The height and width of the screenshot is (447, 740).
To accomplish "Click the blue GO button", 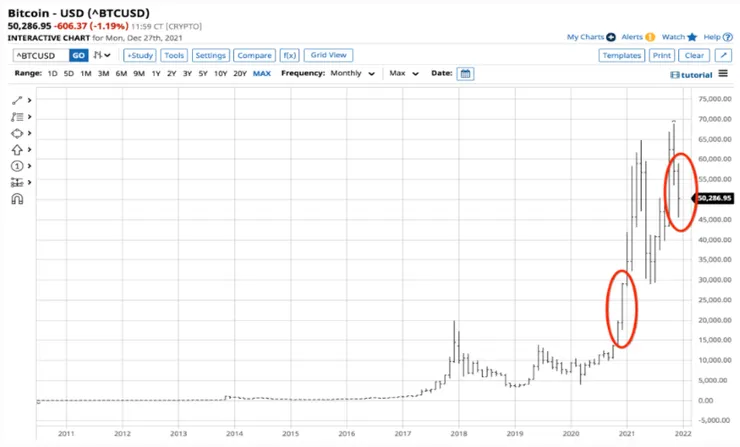I will pos(78,55).
